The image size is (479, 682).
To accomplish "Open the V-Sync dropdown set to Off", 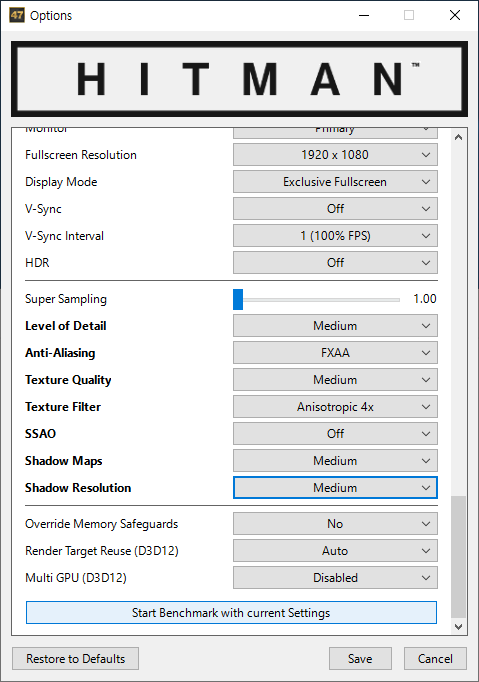I will click(335, 209).
